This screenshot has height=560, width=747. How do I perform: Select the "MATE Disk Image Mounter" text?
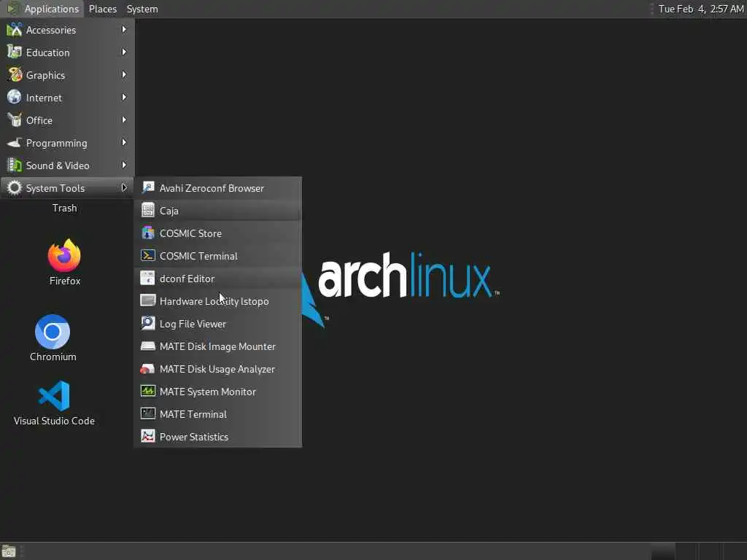[217, 346]
